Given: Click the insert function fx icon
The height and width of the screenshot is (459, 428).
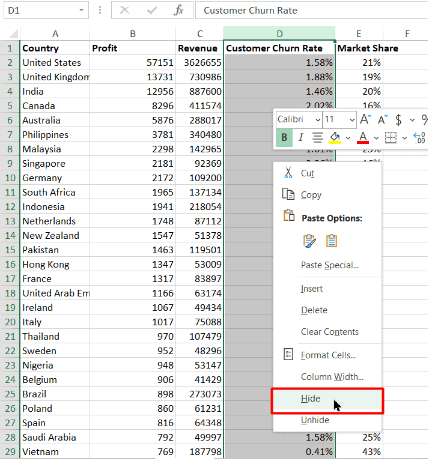Looking at the screenshot, I should pyautogui.click(x=178, y=10).
